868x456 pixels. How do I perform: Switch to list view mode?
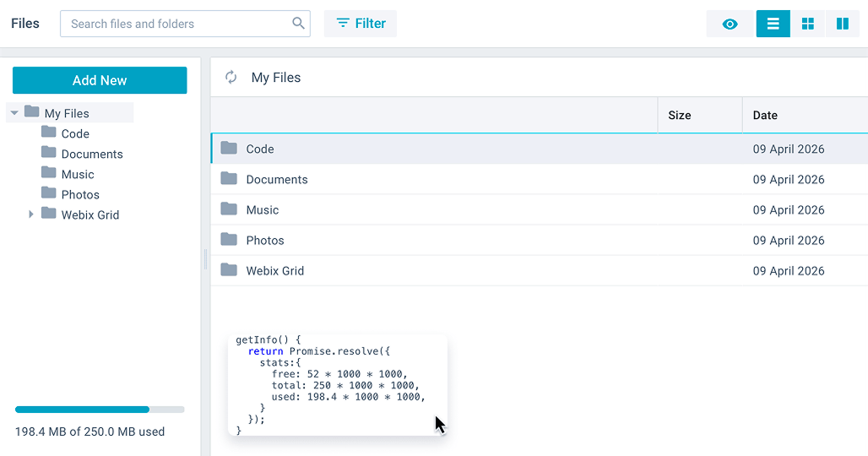(773, 24)
